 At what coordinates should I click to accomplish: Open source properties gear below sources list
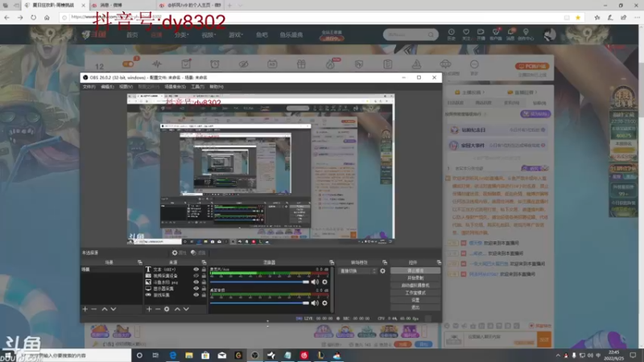click(x=167, y=309)
